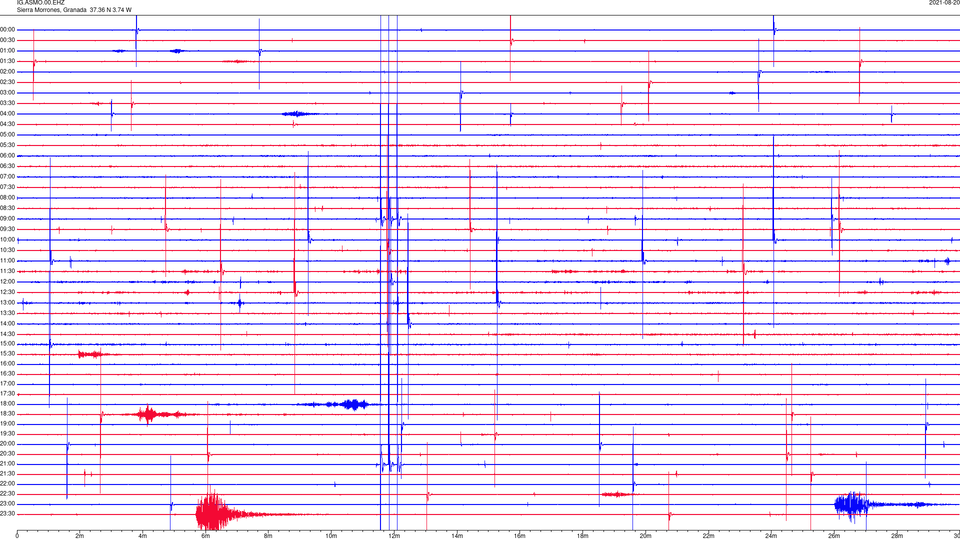
Task: Select the 00:30 trace time label
Action: point(8,40)
